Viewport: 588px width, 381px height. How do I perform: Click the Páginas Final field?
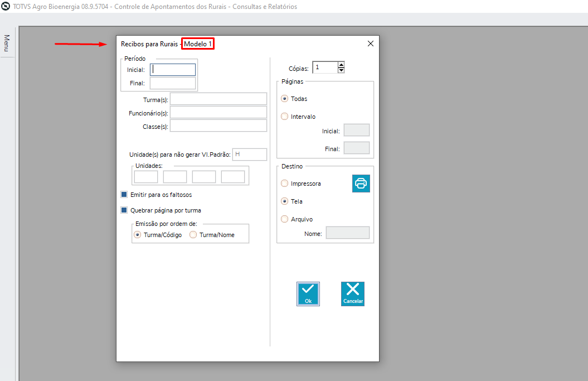tap(357, 148)
